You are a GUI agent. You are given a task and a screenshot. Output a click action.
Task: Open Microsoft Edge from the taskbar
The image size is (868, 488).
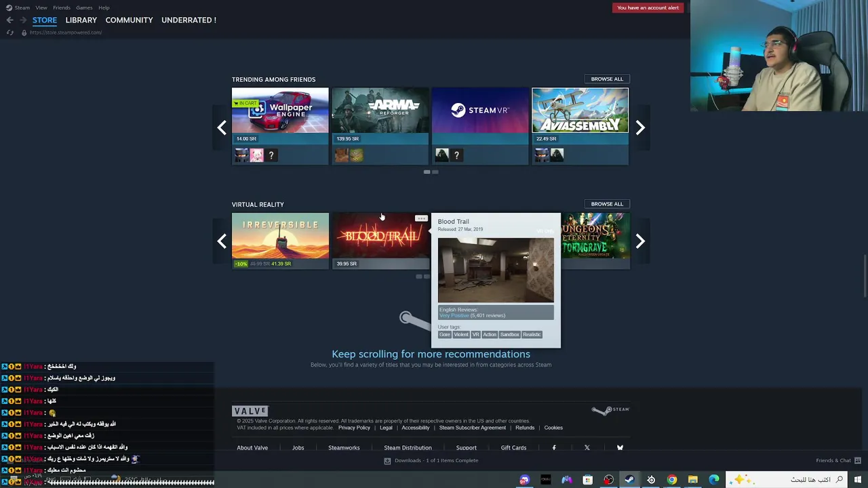coord(714,480)
